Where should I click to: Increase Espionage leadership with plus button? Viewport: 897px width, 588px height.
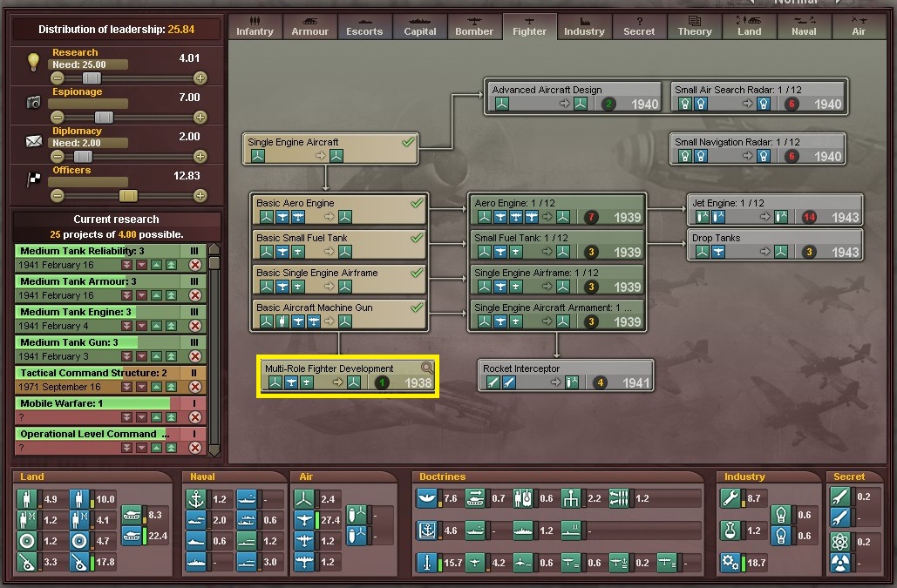[x=200, y=117]
